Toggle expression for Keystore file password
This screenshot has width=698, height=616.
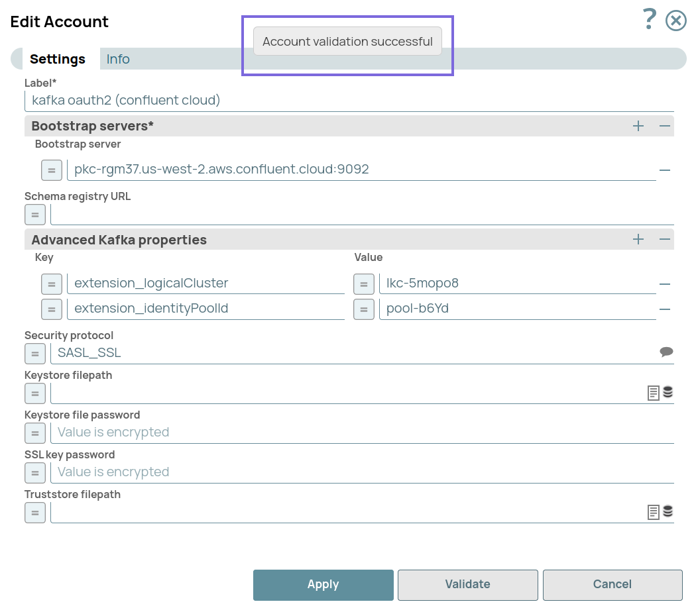point(35,433)
